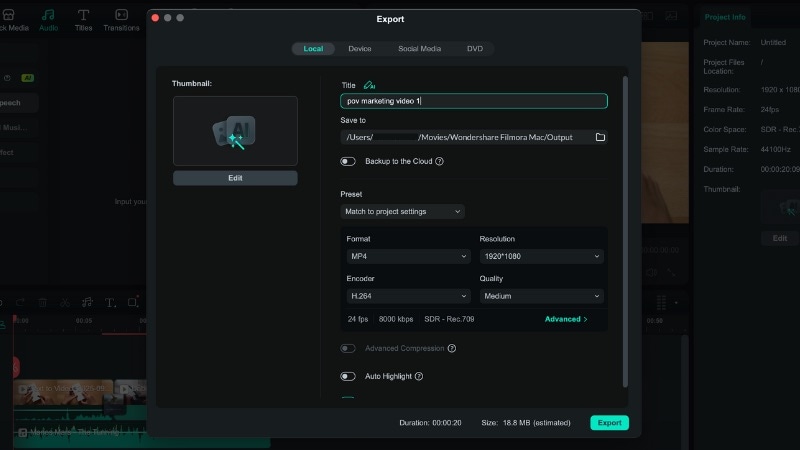Click the '44100Hz' value in Project Info

776,149
